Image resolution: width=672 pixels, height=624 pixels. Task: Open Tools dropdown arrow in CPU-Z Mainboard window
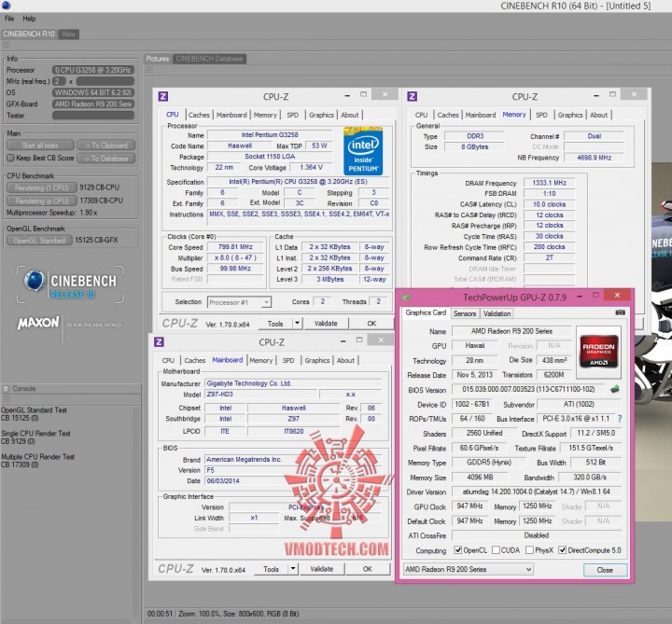(x=293, y=569)
